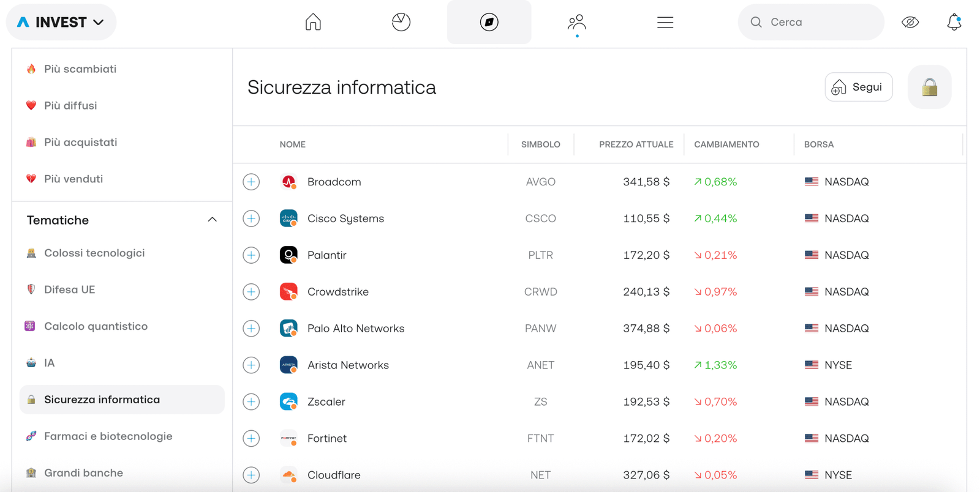This screenshot has height=492, width=980.
Task: Open the notifications bell
Action: [954, 22]
